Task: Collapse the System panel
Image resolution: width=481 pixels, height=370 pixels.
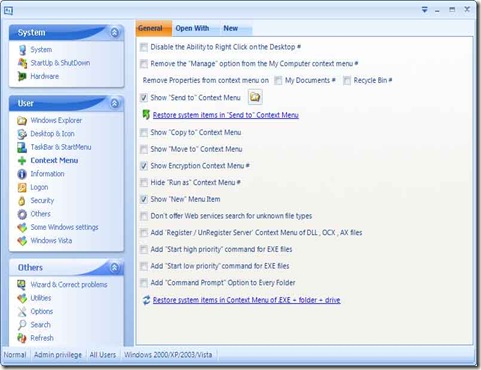Action: (114, 32)
